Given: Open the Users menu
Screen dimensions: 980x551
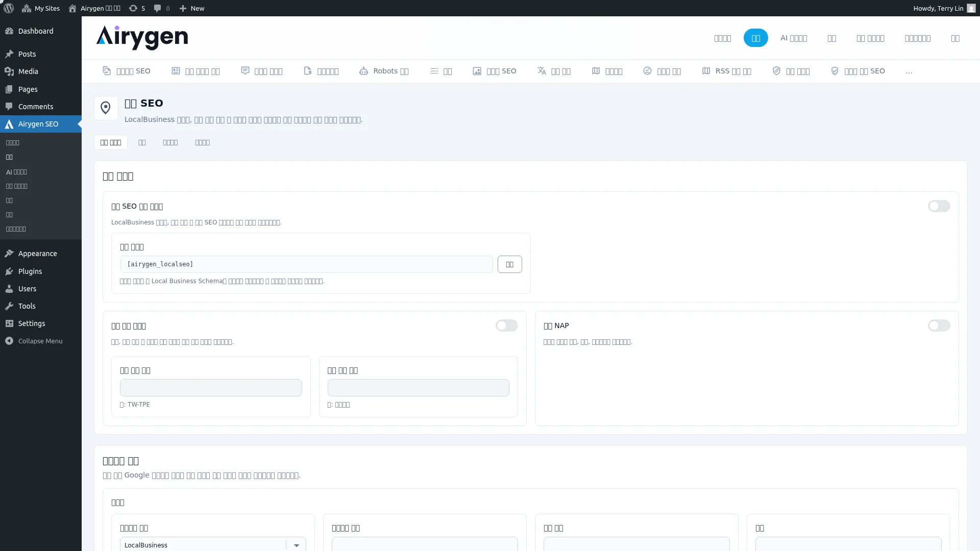Looking at the screenshot, I should point(41,289).
